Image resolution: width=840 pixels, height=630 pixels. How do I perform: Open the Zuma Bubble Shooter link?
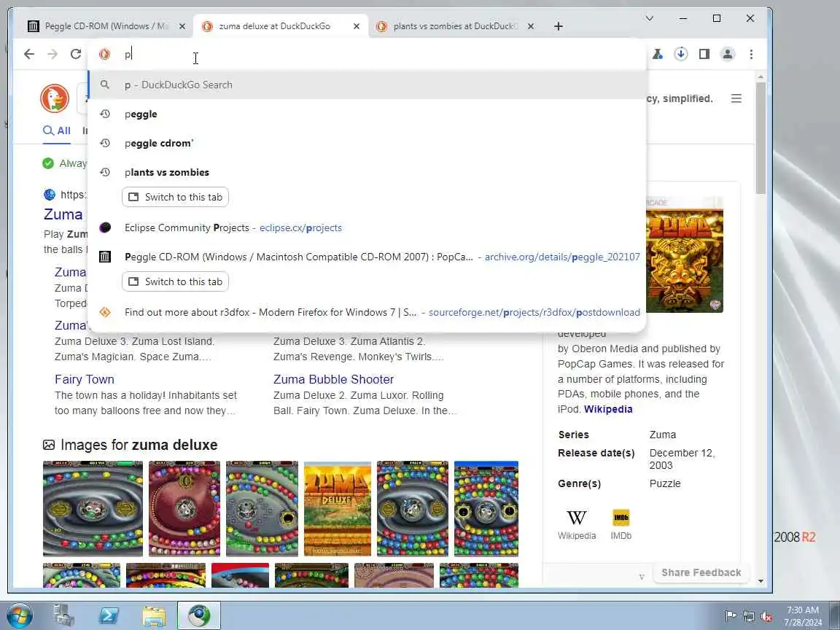coord(333,379)
